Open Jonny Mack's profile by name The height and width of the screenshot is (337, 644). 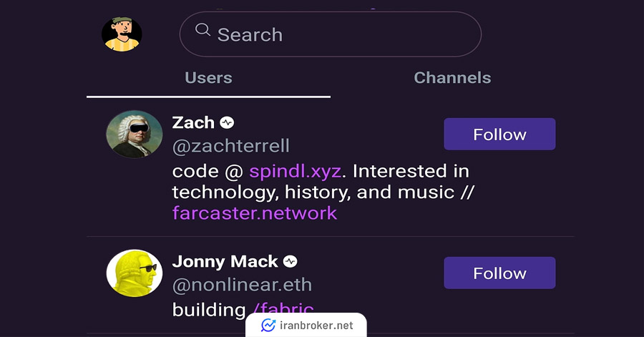point(225,261)
